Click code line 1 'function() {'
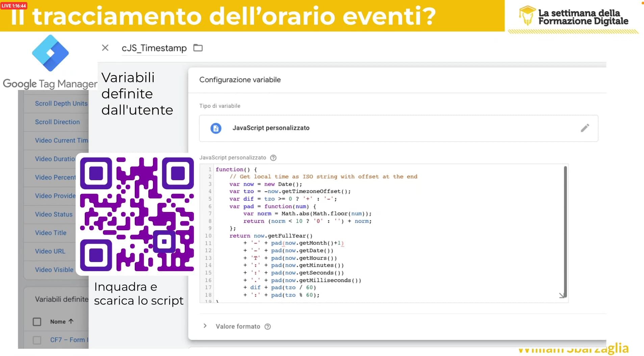The height and width of the screenshot is (356, 644). (x=236, y=169)
